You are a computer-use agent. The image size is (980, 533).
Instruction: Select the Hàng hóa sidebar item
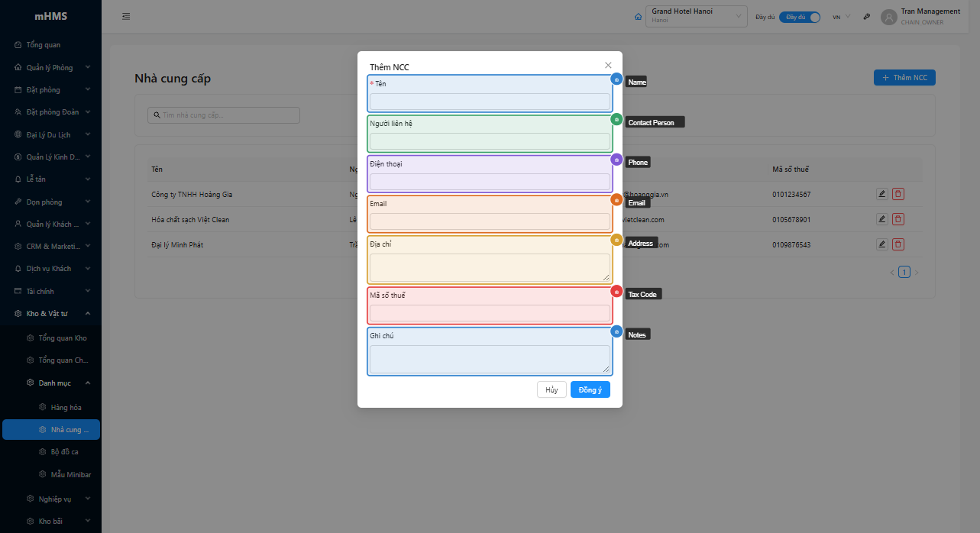coord(66,408)
